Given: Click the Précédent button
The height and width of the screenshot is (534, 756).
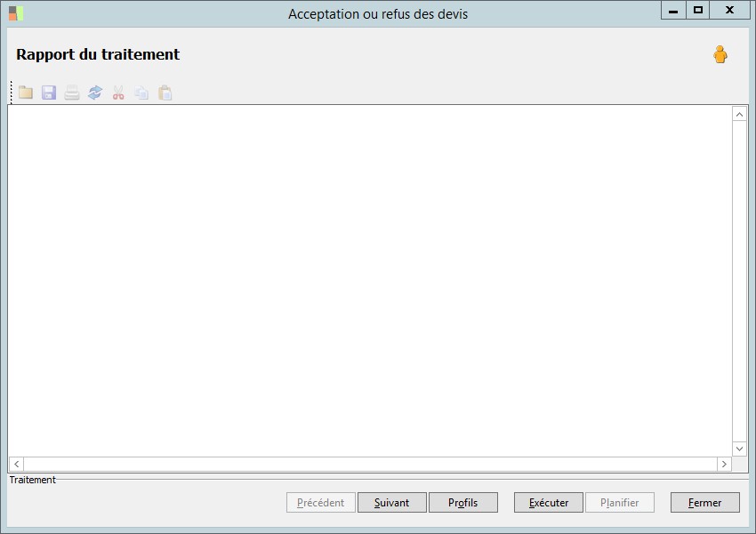Looking at the screenshot, I should (x=320, y=503).
